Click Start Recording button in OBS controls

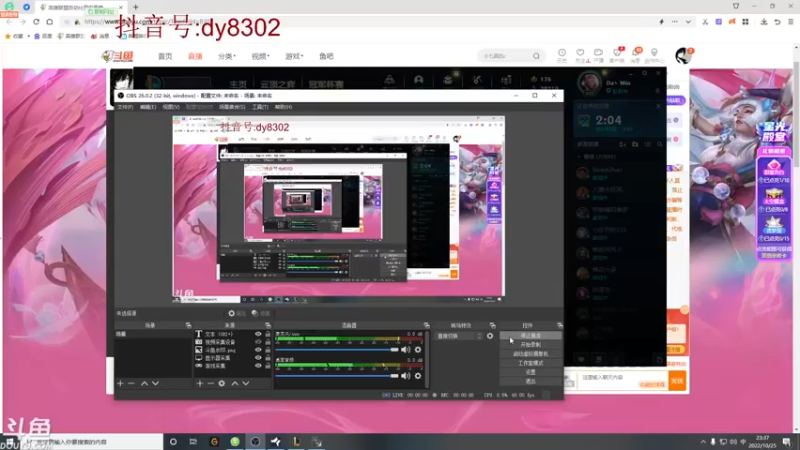[x=531, y=345]
